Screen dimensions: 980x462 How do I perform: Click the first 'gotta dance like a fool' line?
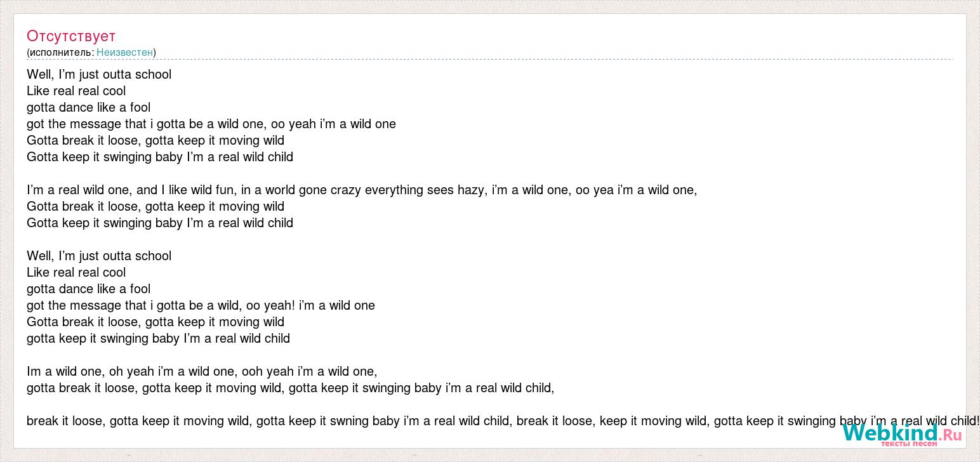pyautogui.click(x=88, y=107)
